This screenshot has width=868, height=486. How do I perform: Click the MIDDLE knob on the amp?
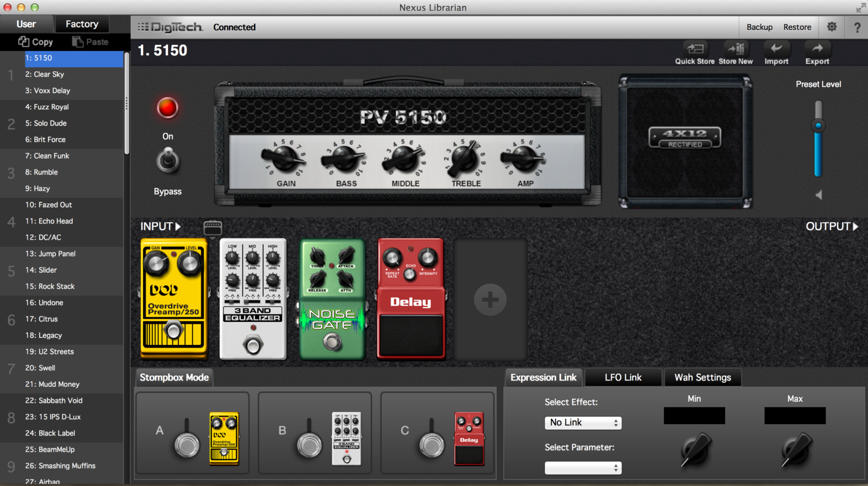point(404,159)
